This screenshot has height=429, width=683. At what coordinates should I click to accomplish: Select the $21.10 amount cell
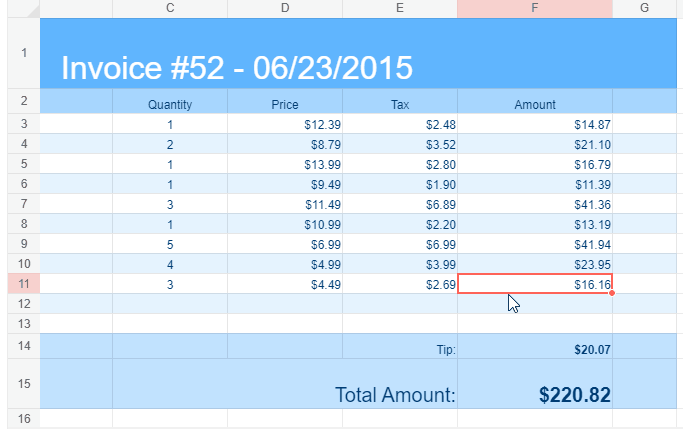[x=535, y=144]
